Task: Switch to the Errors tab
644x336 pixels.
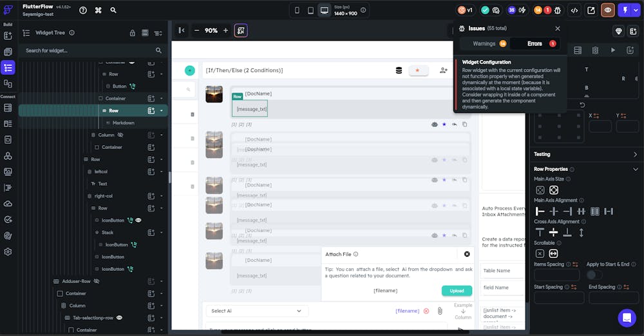Action: click(535, 44)
